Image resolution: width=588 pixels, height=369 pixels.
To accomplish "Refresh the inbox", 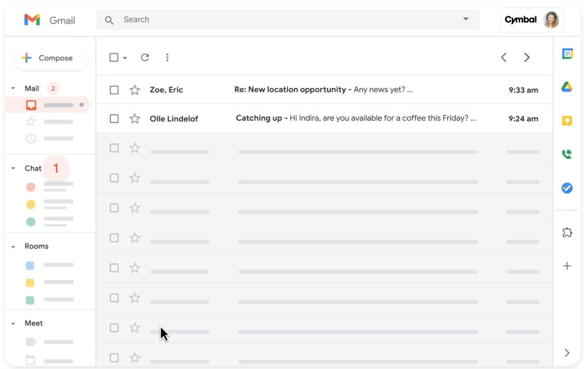I will [145, 57].
